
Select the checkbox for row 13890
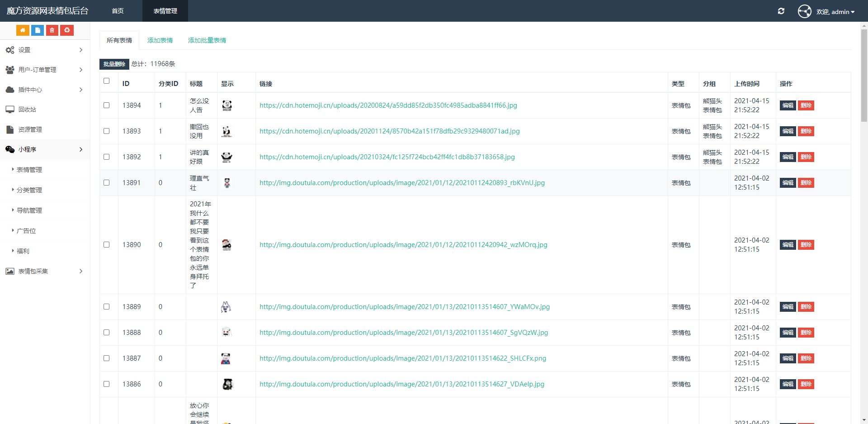[x=107, y=245]
